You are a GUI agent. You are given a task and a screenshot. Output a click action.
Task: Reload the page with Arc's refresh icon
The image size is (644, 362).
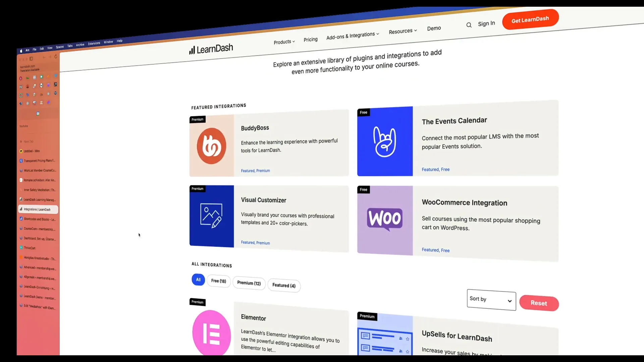[x=56, y=56]
